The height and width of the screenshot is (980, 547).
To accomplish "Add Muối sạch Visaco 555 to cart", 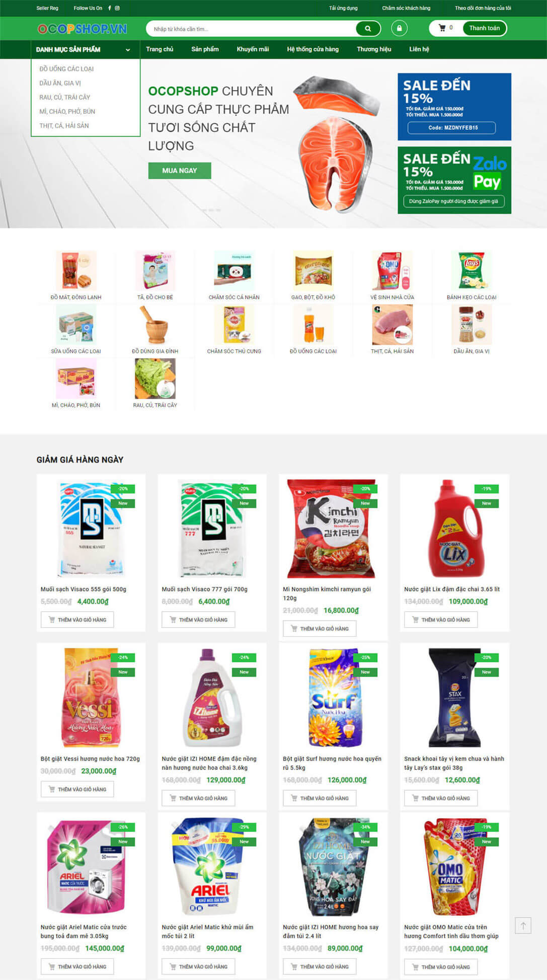I will (x=77, y=620).
